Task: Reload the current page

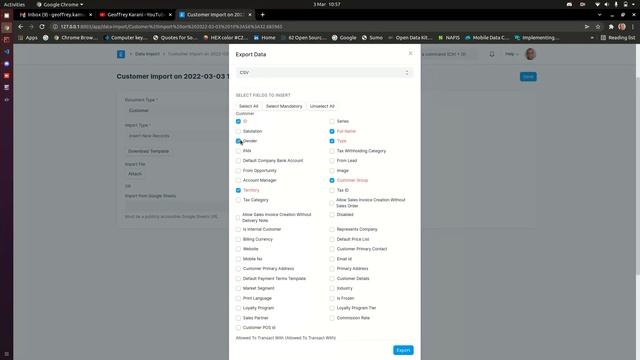Action: 42,27
